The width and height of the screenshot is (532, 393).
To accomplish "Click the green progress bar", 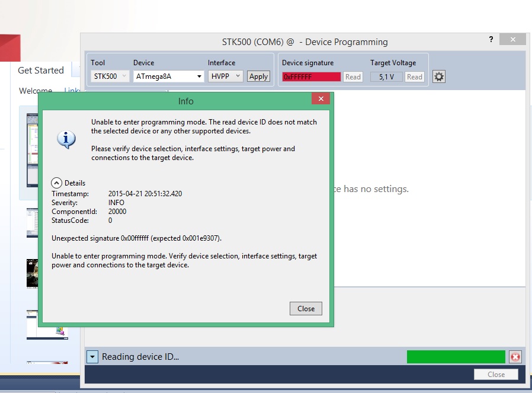I will pos(456,357).
